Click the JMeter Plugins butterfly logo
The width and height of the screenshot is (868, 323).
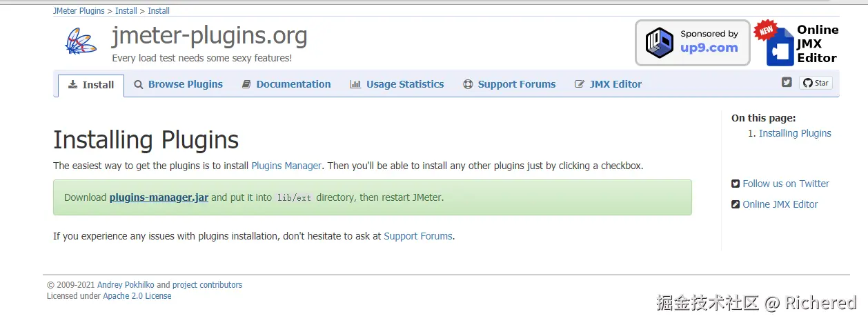[81, 41]
